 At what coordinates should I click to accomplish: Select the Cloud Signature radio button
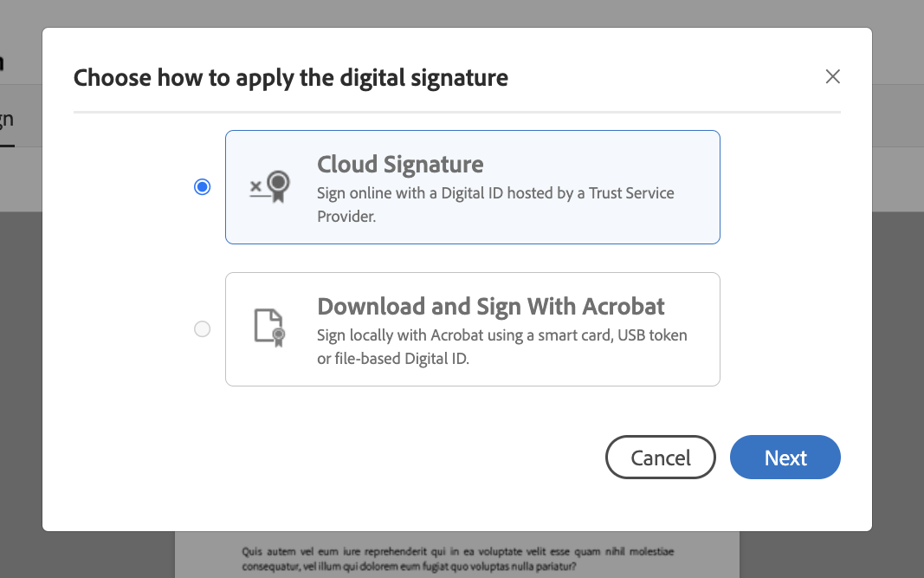tap(202, 187)
